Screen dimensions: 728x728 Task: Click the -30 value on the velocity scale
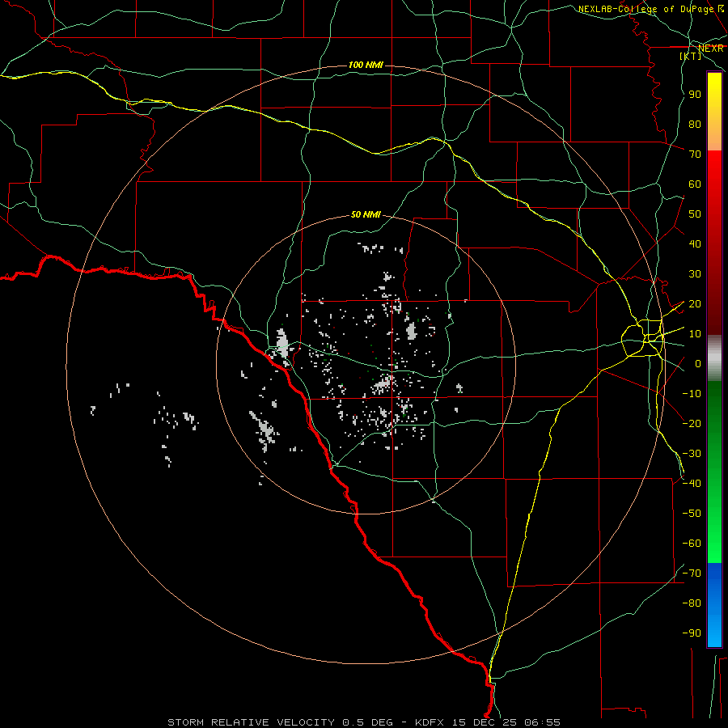pyautogui.click(x=692, y=454)
